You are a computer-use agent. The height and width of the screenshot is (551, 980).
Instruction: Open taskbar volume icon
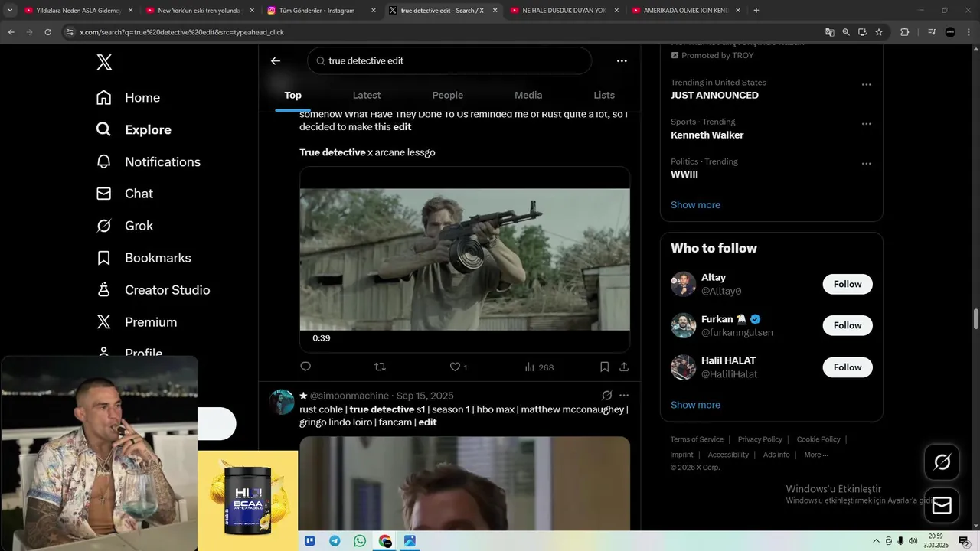(x=913, y=541)
